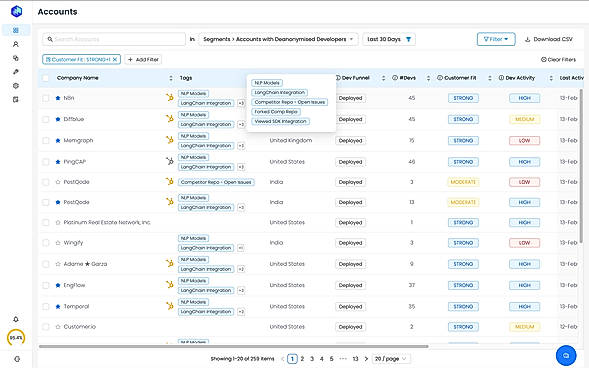This screenshot has height=368, width=589.
Task: Star the Platinum Real Estate Network account
Action: pyautogui.click(x=58, y=222)
